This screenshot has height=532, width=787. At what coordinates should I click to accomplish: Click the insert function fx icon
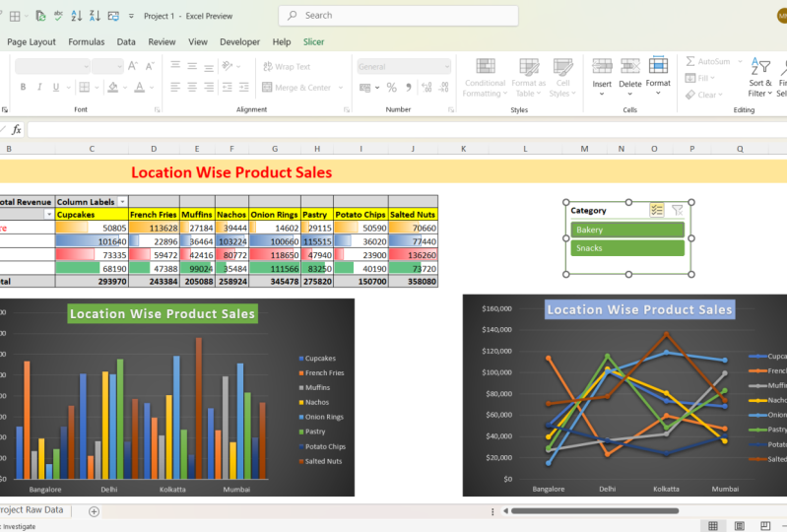point(16,129)
